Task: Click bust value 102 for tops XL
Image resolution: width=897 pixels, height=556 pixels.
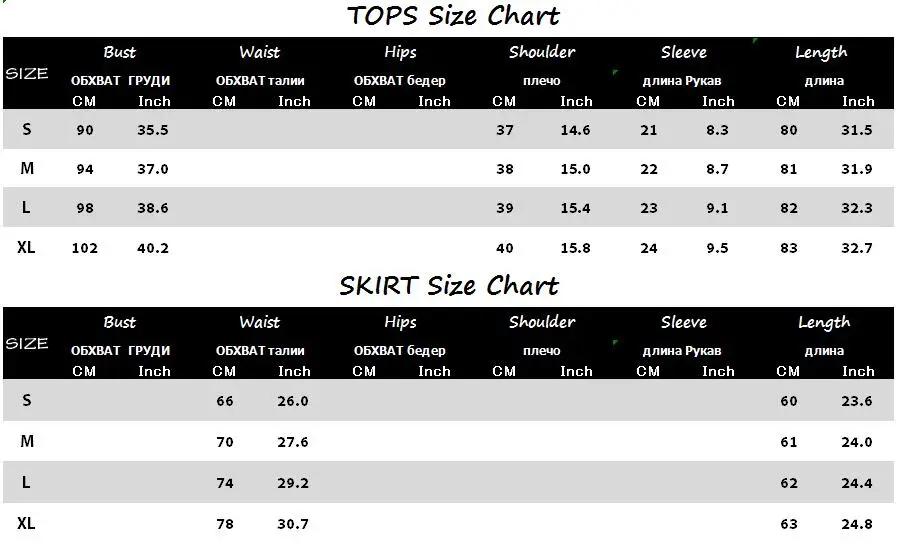Action: [x=85, y=248]
